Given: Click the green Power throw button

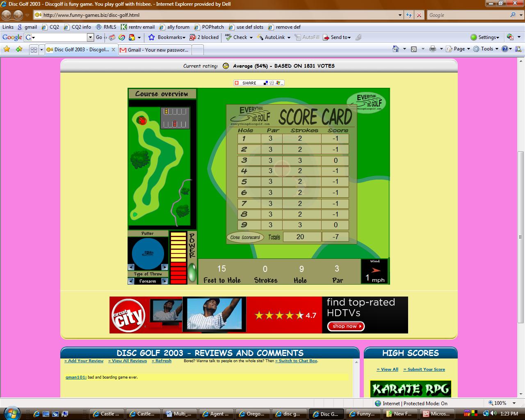Looking at the screenshot, I should point(192,272).
